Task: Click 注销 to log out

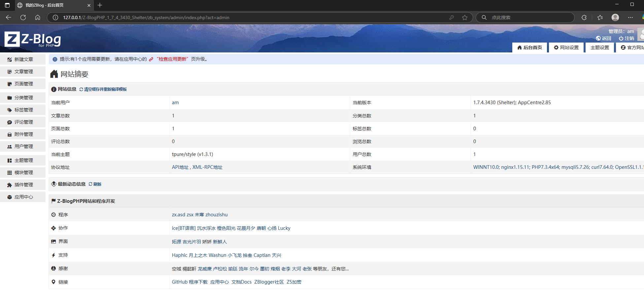Action: (x=627, y=38)
